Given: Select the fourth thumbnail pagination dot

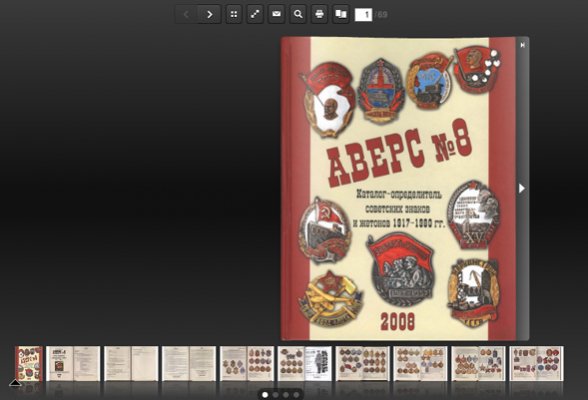Looking at the screenshot, I should pos(296,395).
